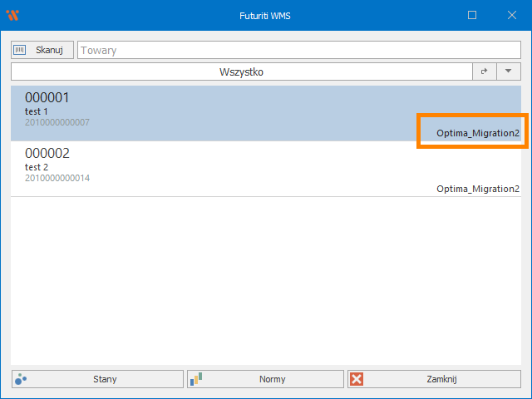Viewport: 532px width, 399px height.
Task: Select product 000001 in the list
Action: [x=47, y=98]
